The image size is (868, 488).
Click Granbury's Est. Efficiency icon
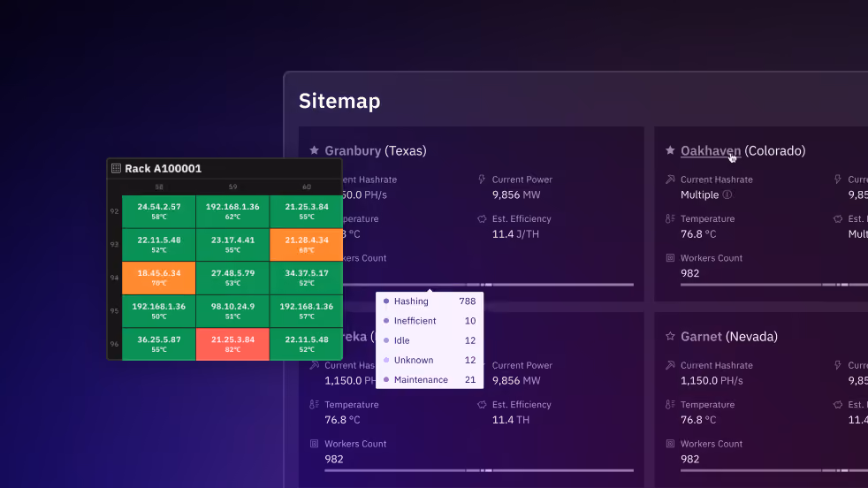click(x=482, y=218)
